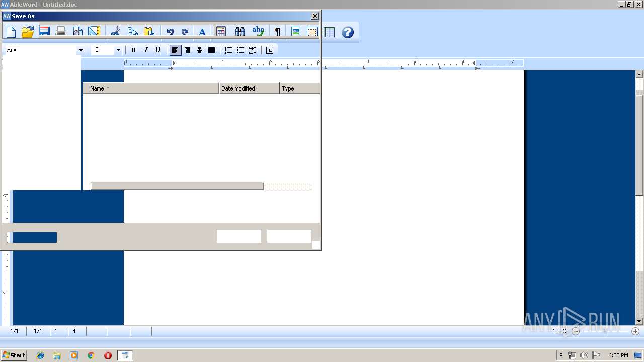Click the calculator-style toolbar icon
The image size is (644, 362).
coord(221,32)
